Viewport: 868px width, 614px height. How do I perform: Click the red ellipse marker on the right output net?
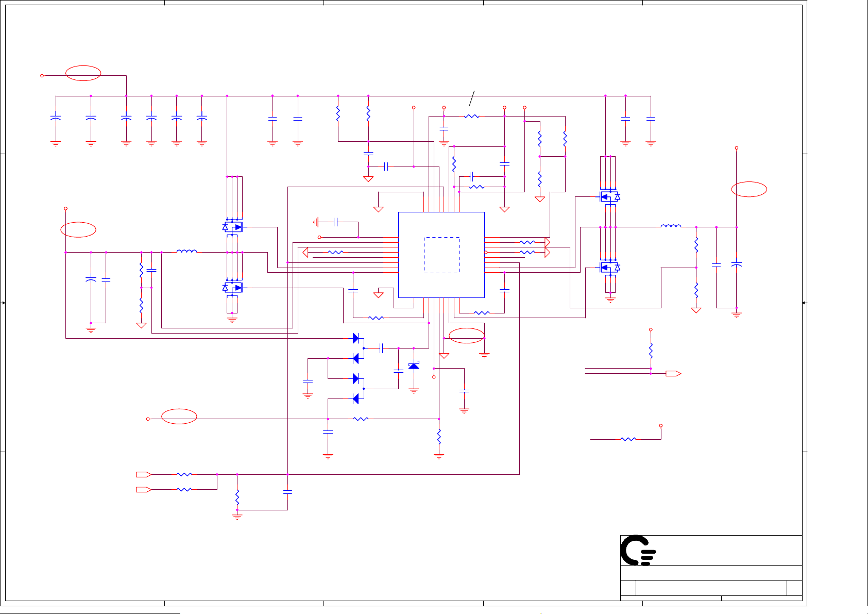pos(749,189)
